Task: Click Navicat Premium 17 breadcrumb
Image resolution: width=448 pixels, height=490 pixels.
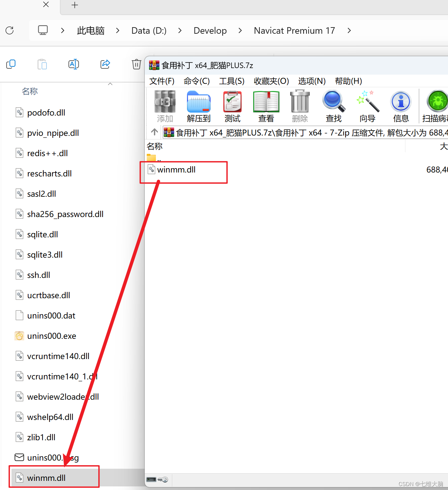Action: coord(294,30)
